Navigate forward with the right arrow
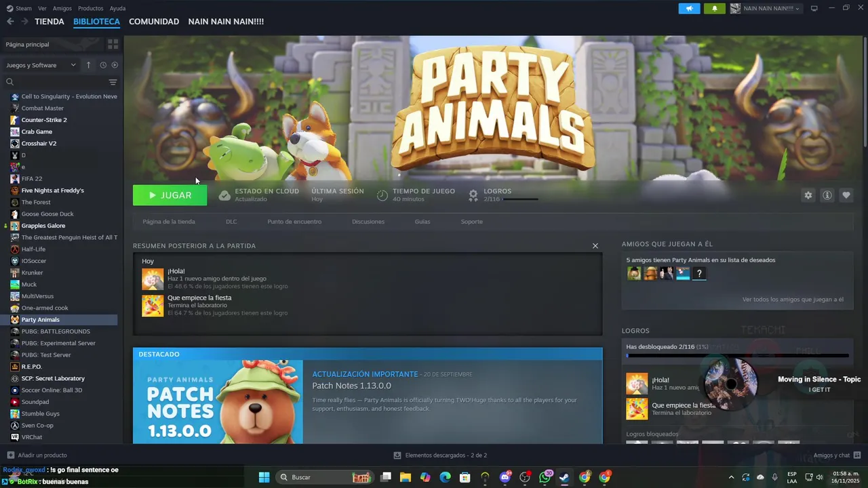868x488 pixels. tap(24, 22)
